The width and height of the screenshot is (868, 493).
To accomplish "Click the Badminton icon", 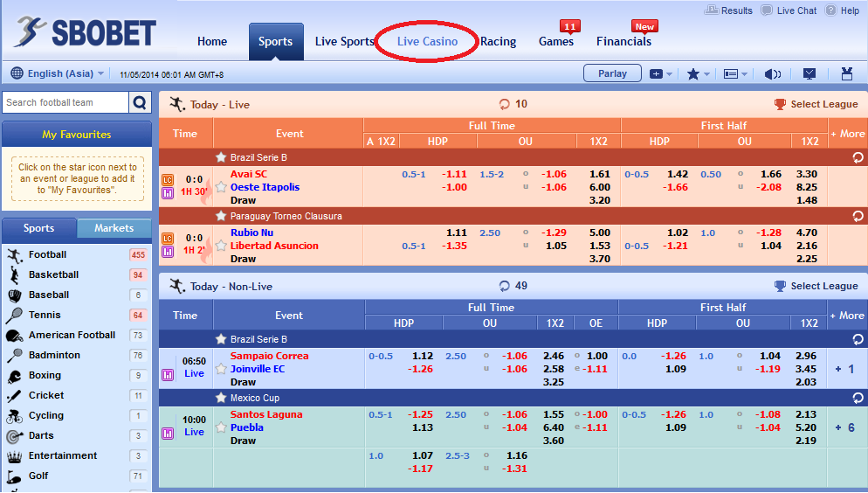I will (14, 356).
